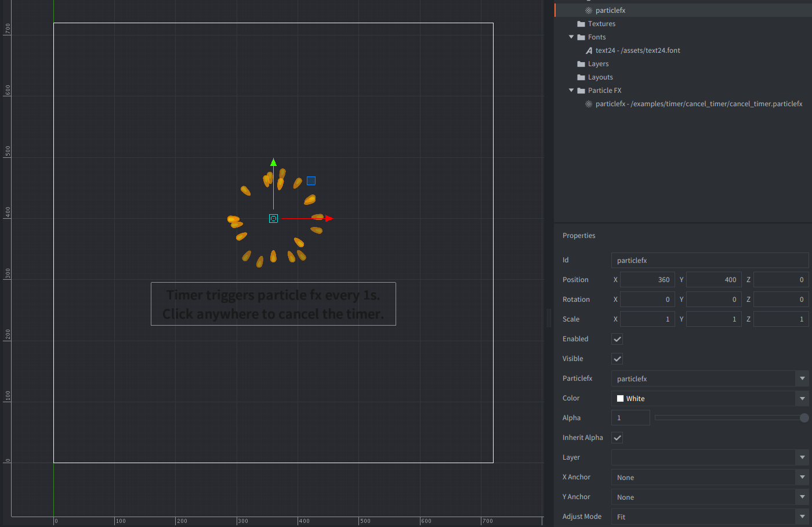Click the Position X field
Screen dimensions: 812x527
(647, 280)
